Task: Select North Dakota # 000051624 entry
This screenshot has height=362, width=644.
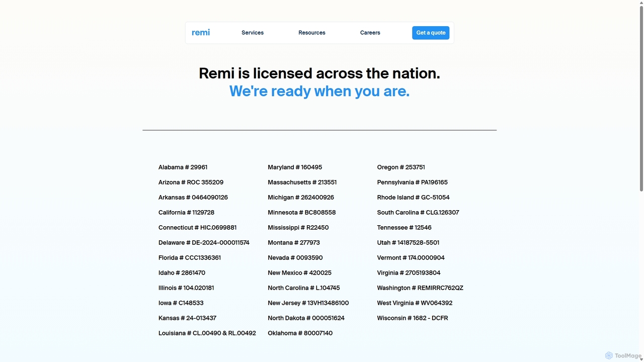Action: [306, 318]
